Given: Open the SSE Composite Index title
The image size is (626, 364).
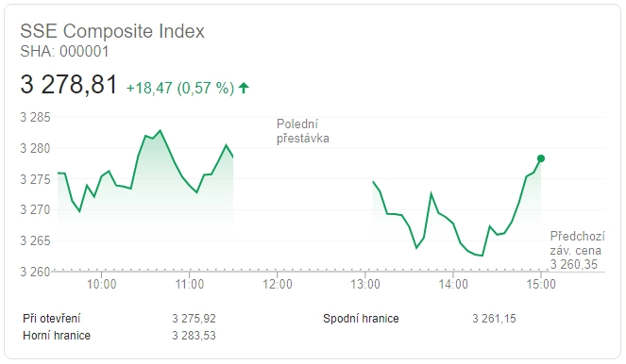Looking at the screenshot, I should pos(112,31).
